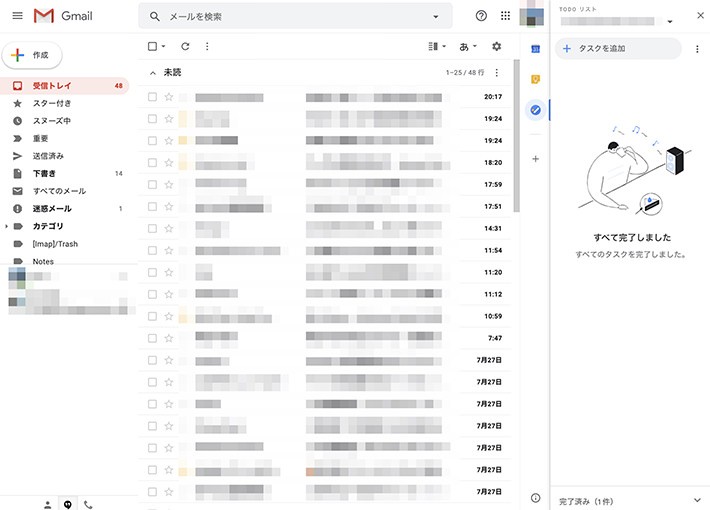
Task: Expand 完了済み (1件) section
Action: pos(630,501)
